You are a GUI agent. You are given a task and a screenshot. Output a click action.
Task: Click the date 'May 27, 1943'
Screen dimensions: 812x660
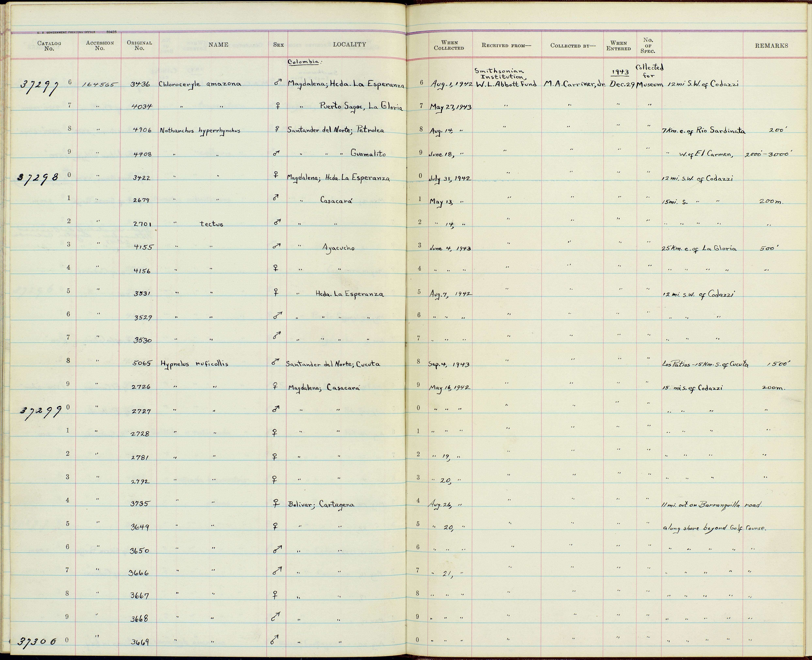[451, 108]
